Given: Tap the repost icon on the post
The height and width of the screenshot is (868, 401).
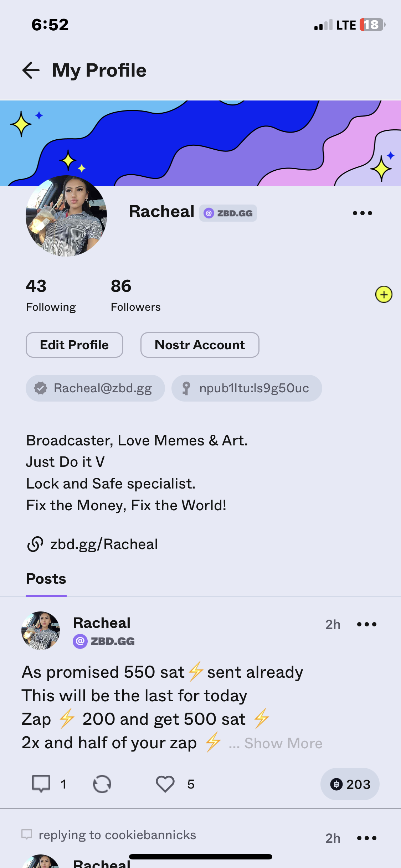Looking at the screenshot, I should coord(102,784).
